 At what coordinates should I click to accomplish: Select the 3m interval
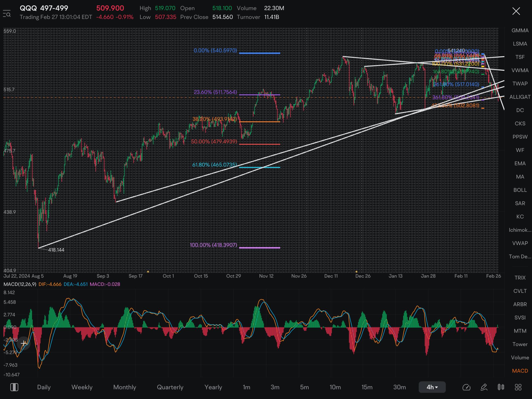(275, 387)
